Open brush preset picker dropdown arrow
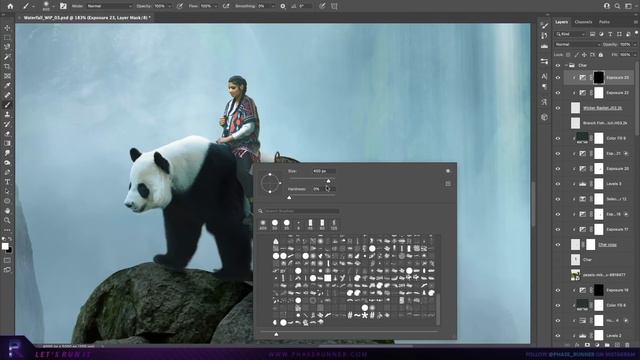The height and width of the screenshot is (360, 640). pyautogui.click(x=54, y=6)
